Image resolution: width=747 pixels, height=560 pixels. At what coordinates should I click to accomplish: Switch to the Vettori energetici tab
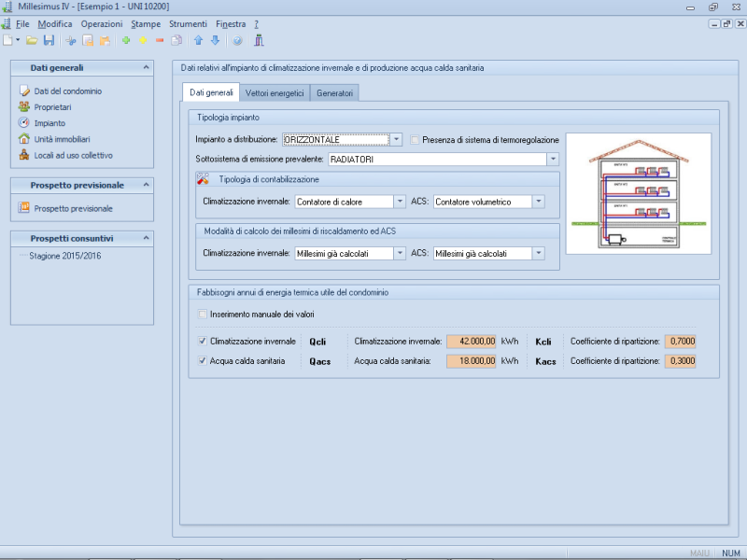coord(275,92)
